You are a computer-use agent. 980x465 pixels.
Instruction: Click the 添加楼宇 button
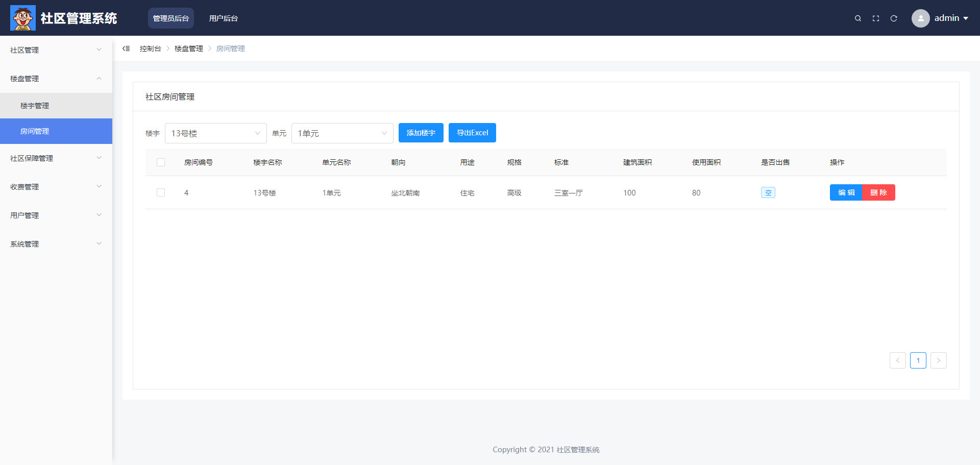coord(421,133)
